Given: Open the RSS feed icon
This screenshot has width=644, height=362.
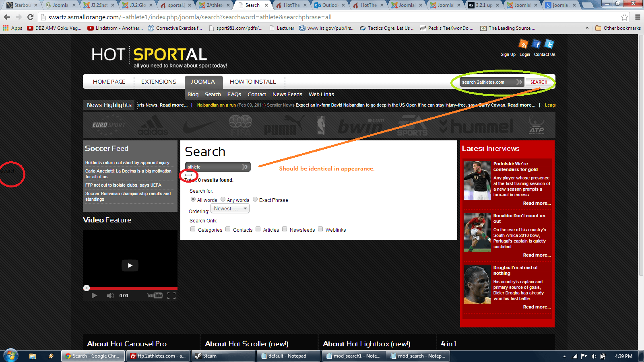Looking at the screenshot, I should [523, 44].
